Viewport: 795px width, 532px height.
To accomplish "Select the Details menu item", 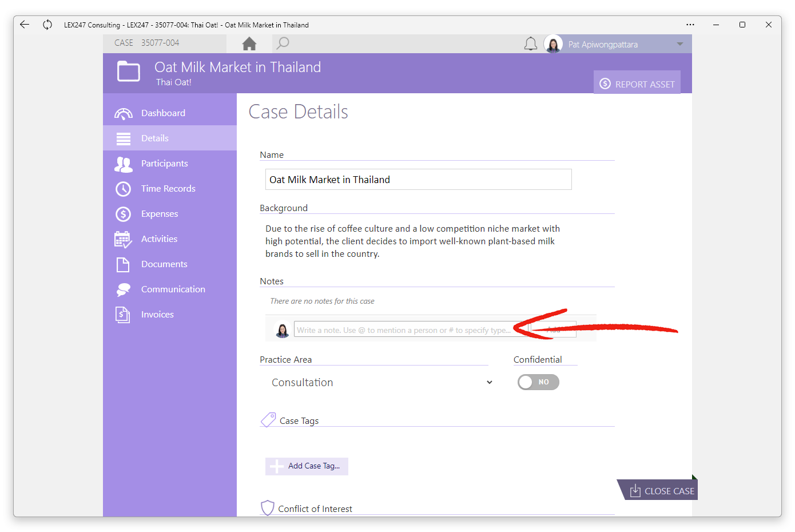I will pyautogui.click(x=170, y=138).
